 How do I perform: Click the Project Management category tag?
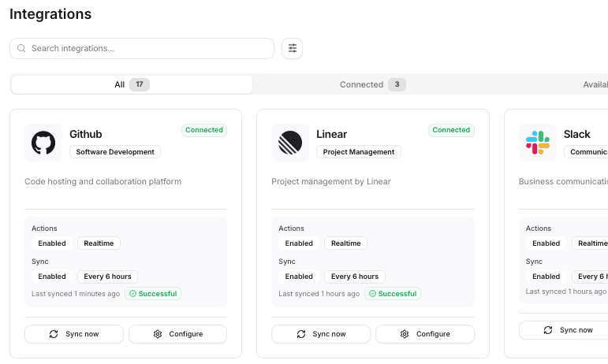[x=359, y=152]
